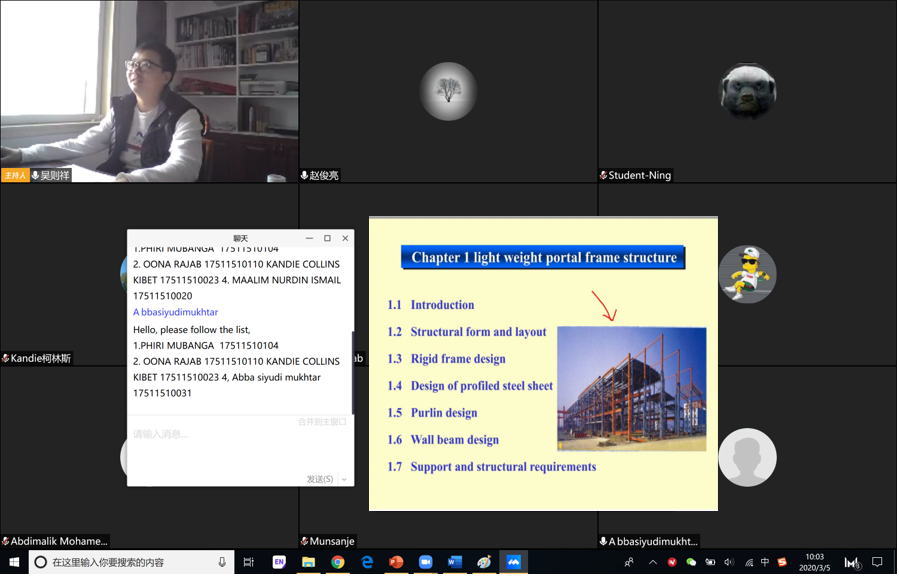Open File Explorer from the taskbar
Viewport: 899px width, 576px height.
point(309,563)
